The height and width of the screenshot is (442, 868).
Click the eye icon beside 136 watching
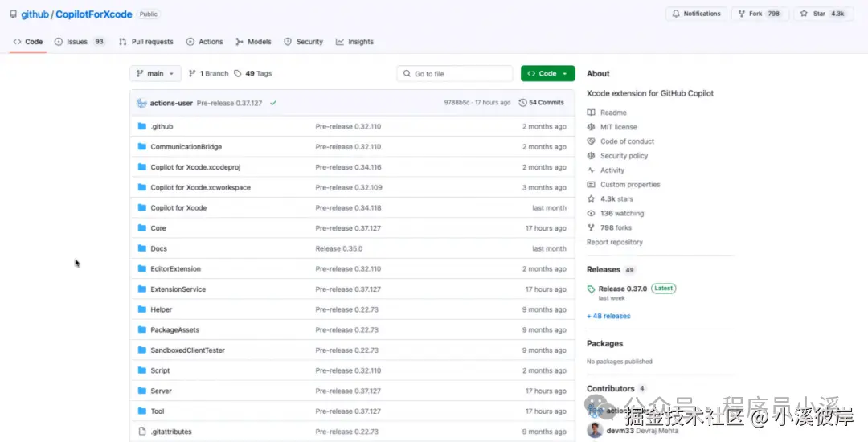pyautogui.click(x=592, y=213)
